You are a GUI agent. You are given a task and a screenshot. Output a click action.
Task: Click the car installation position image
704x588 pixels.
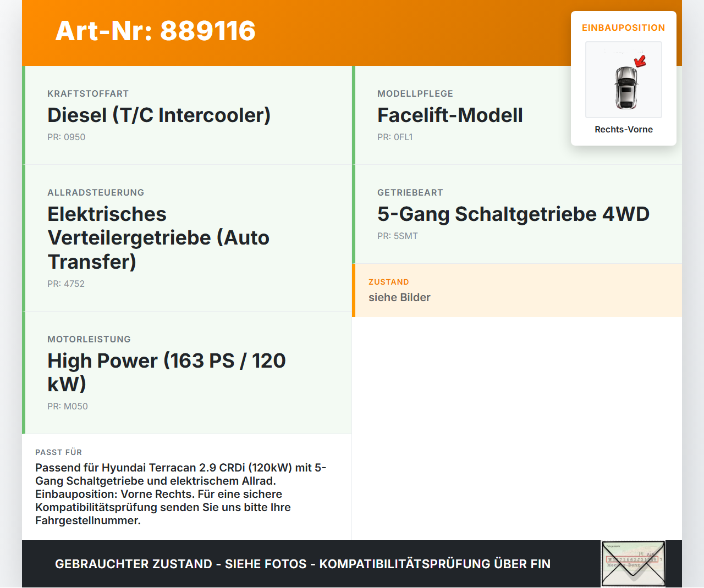(624, 80)
